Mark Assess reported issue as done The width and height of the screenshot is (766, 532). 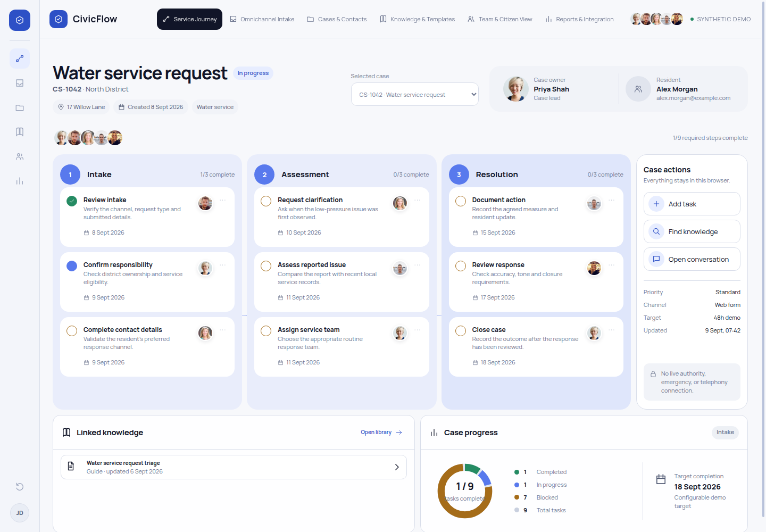266,266
